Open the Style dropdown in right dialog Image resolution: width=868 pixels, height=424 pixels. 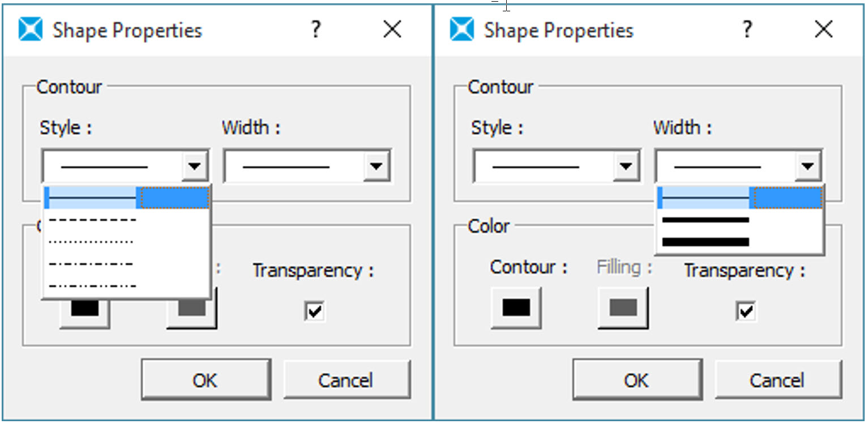[x=626, y=167]
